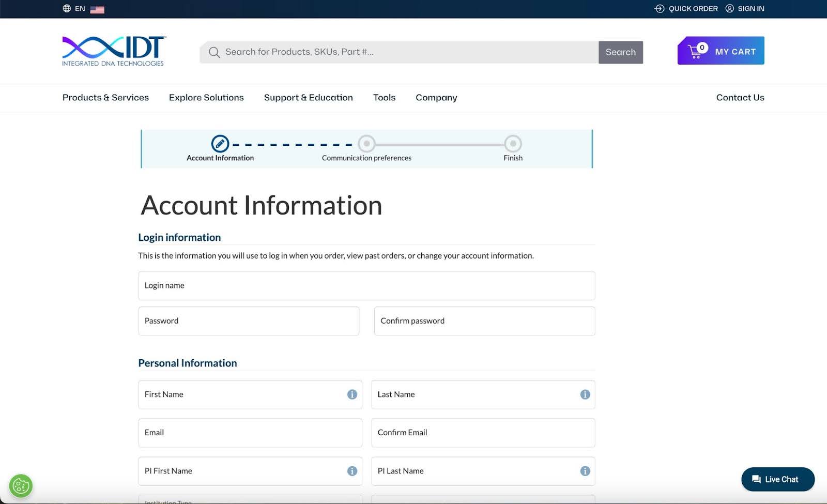Click the IDT logo

tap(114, 51)
